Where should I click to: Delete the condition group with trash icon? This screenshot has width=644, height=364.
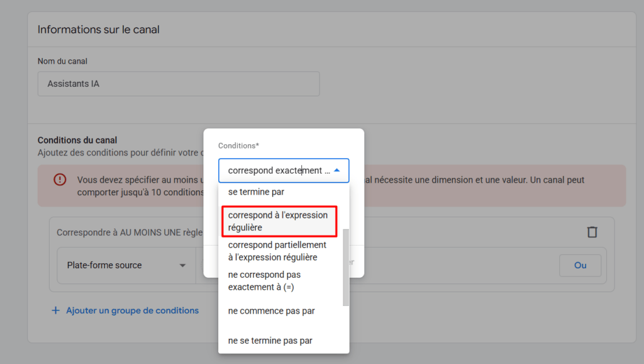[x=592, y=232]
